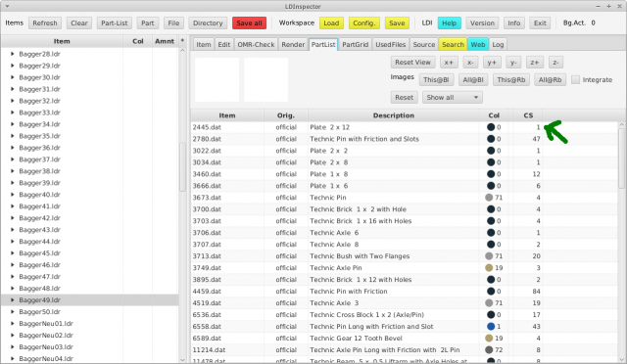This screenshot has height=364, width=627.
Task: Click the Part button
Action: 148,23
